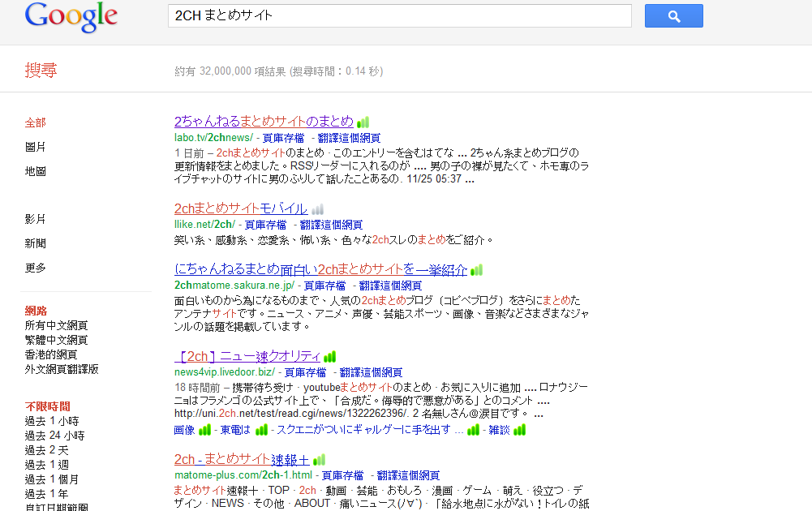Click green URL labo.tv/2chnews/
Screen dimensions: 812x511
pyautogui.click(x=213, y=138)
